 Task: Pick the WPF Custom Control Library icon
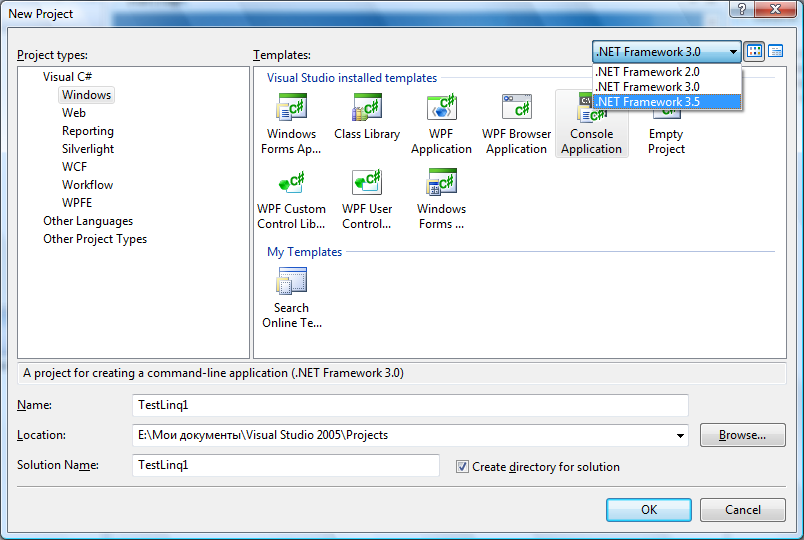click(291, 182)
